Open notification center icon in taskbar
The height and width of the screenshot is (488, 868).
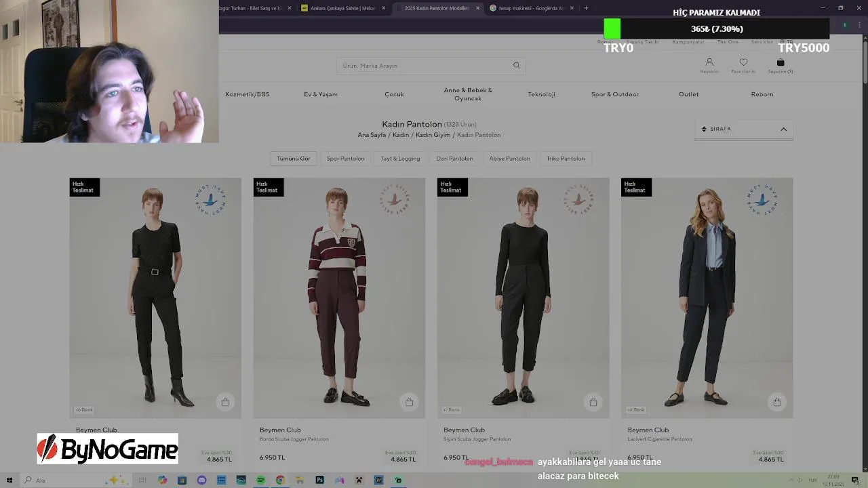click(x=856, y=480)
